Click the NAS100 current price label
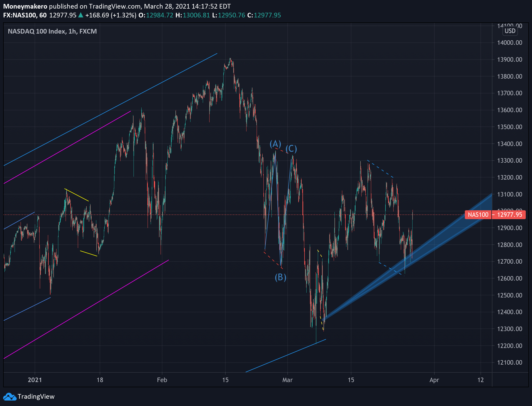The image size is (532, 406). (478, 215)
